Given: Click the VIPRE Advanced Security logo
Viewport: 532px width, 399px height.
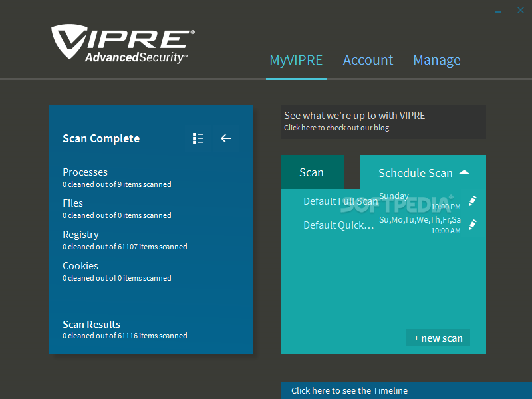Looking at the screenshot, I should 123,44.
